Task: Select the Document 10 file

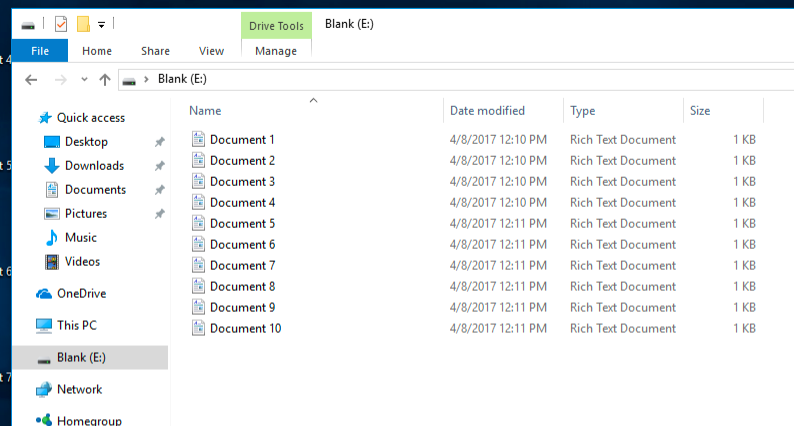Action: [x=245, y=329]
